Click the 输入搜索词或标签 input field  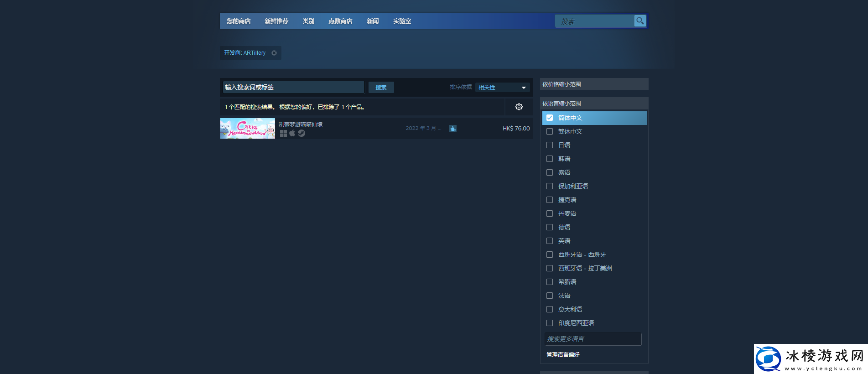pyautogui.click(x=294, y=87)
